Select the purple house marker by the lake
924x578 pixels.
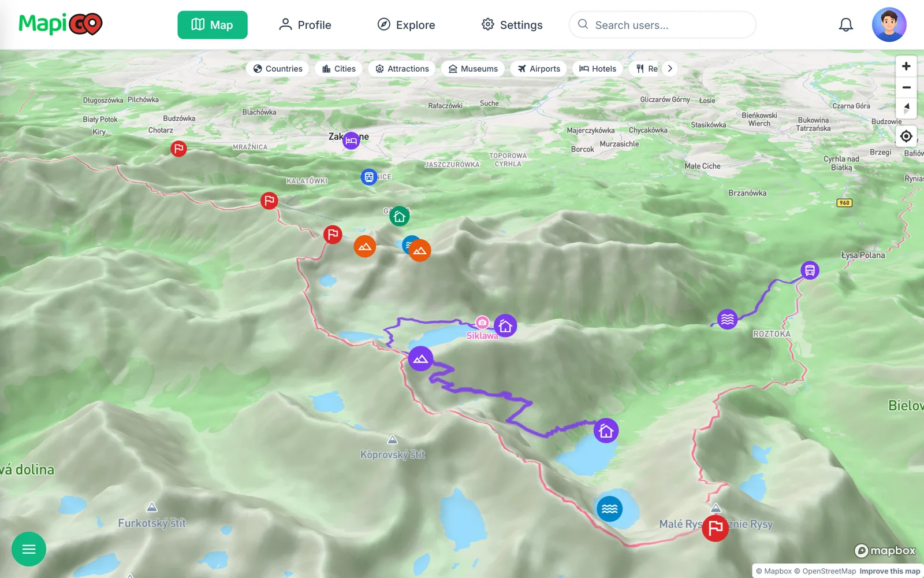point(606,431)
